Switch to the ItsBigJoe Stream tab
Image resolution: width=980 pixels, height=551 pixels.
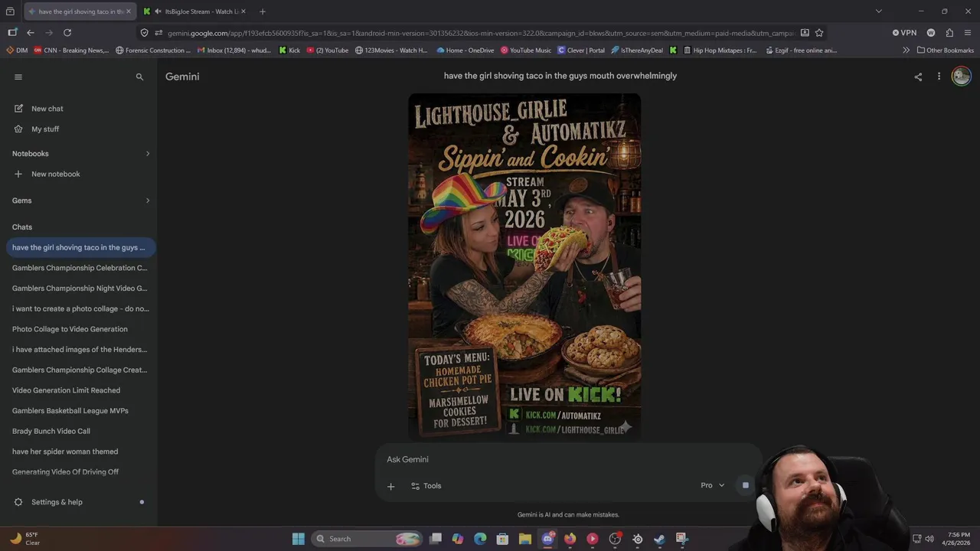click(x=195, y=11)
